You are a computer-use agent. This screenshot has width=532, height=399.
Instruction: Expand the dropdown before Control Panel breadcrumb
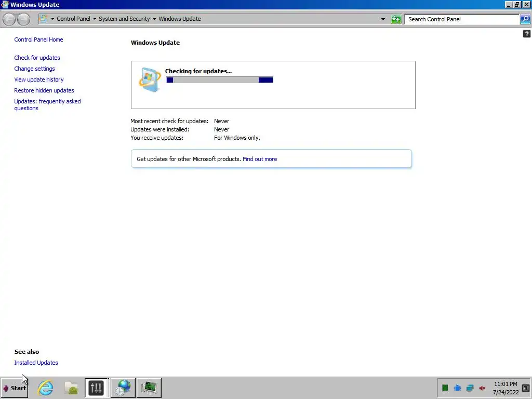pyautogui.click(x=52, y=19)
